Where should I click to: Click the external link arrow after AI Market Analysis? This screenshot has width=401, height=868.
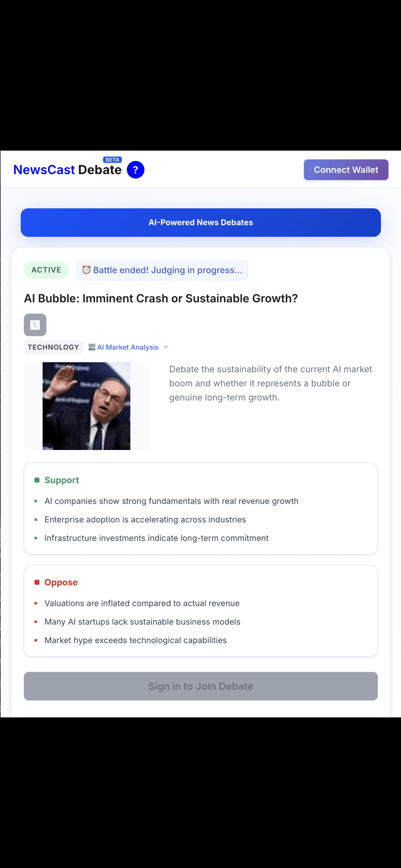coord(165,347)
